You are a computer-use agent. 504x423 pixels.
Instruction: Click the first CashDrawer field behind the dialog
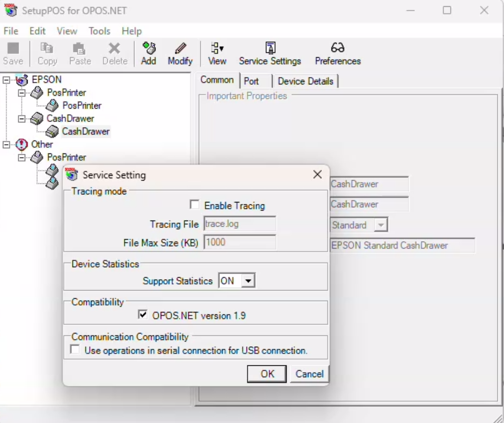370,184
